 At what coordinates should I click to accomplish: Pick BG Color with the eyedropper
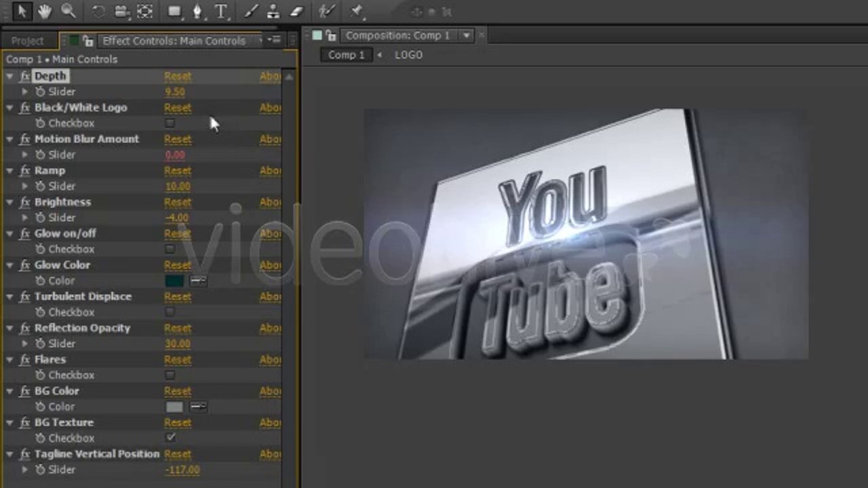[x=198, y=407]
